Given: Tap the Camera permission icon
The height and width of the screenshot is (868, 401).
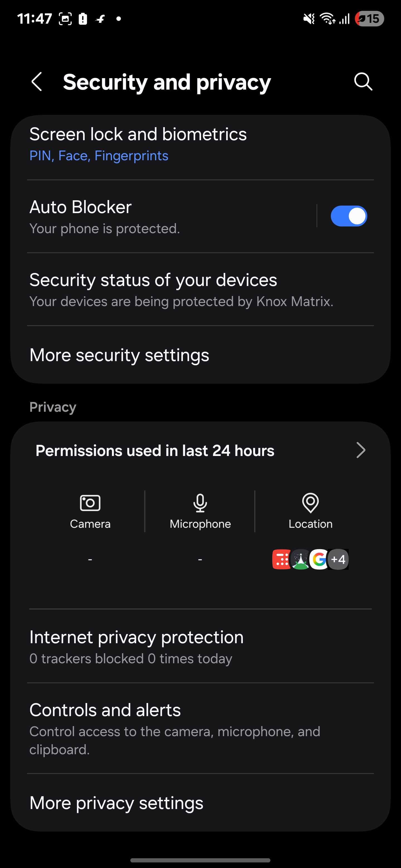Looking at the screenshot, I should point(90,503).
